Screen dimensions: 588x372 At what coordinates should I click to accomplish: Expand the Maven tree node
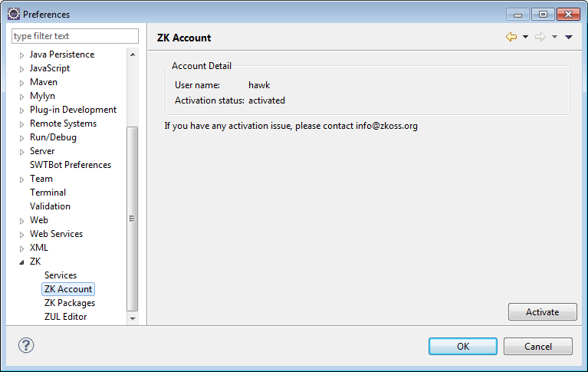point(21,83)
